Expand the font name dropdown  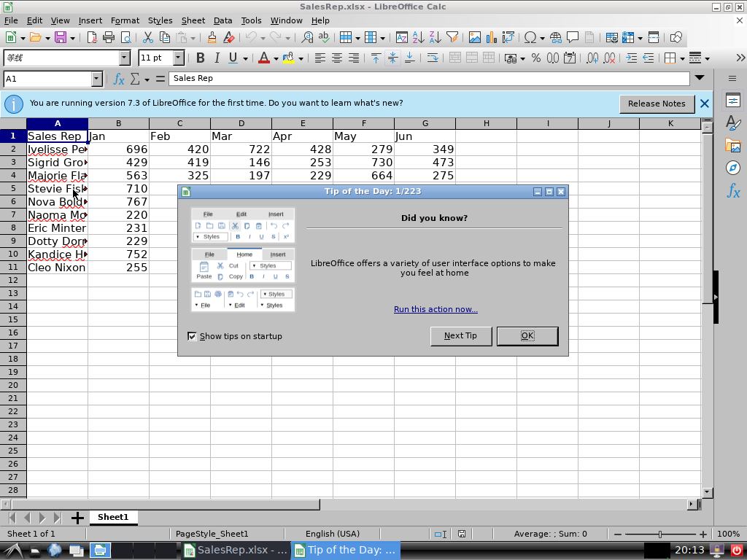click(124, 58)
